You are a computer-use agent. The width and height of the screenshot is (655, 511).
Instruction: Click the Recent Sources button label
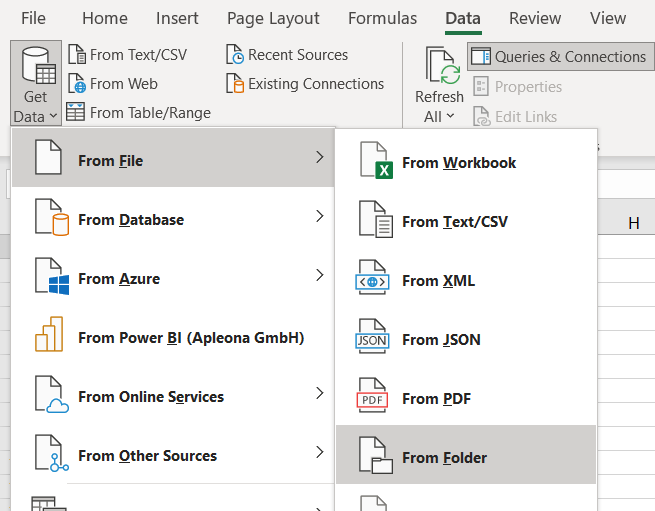click(x=298, y=55)
